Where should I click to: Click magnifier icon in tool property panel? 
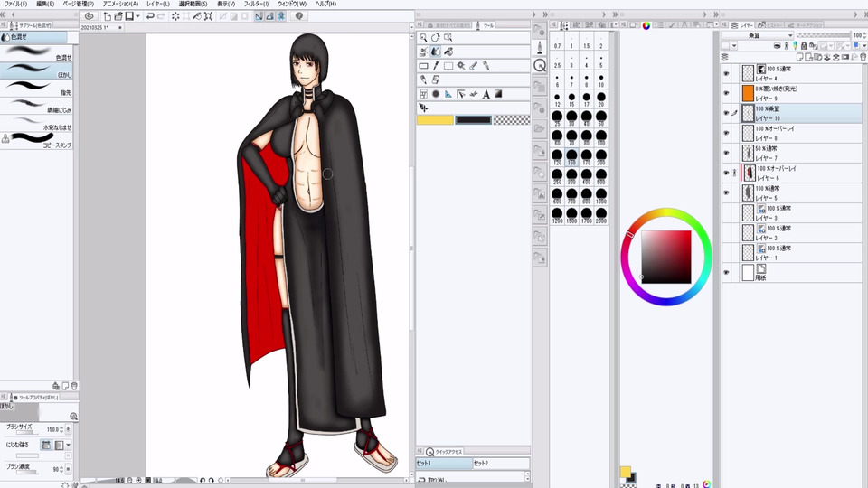pyautogui.click(x=73, y=416)
